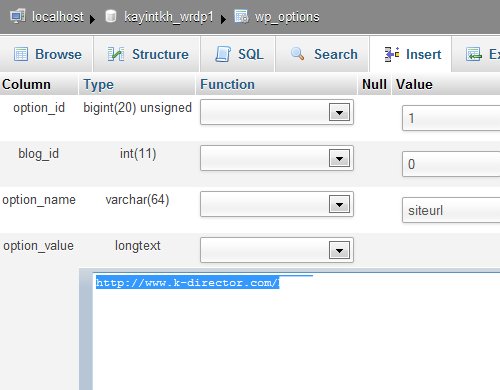Image resolution: width=500 pixels, height=390 pixels.
Task: Click the option_id value field
Action: point(451,118)
